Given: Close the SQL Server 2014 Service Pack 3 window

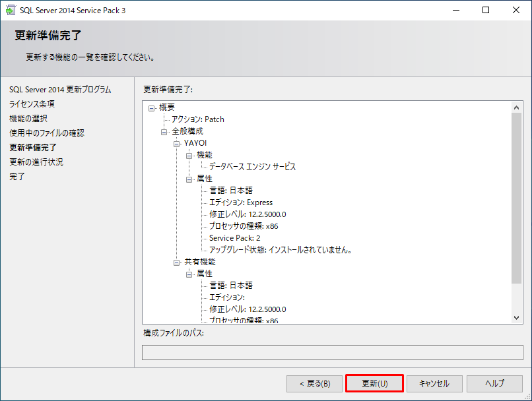Looking at the screenshot, I should coord(516,10).
